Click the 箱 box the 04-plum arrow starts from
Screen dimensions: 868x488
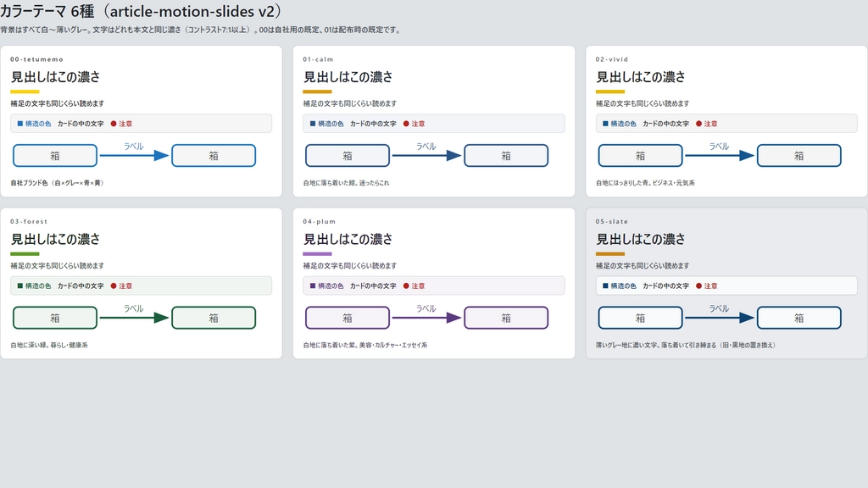tap(348, 318)
